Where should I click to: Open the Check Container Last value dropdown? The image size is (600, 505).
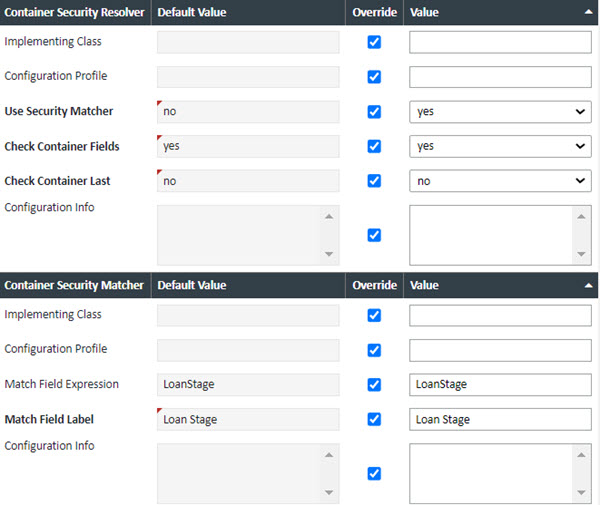pos(500,181)
